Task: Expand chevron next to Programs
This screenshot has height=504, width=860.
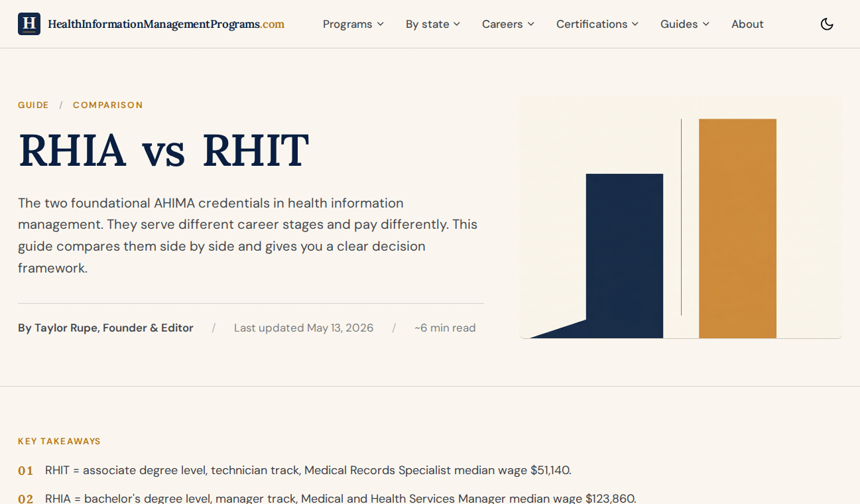Action: 381,24
